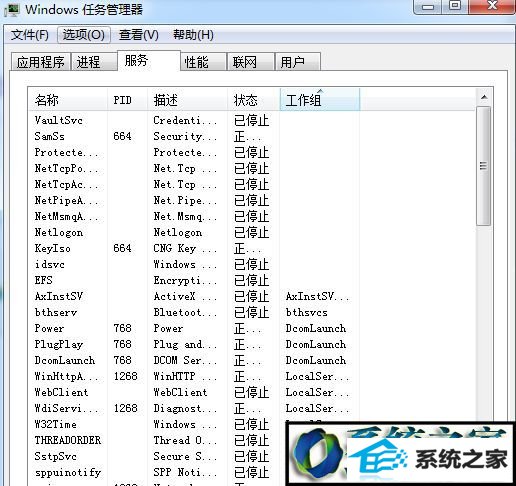516x486 pixels.
Task: Click the Secure S... description cell
Action: (185, 456)
